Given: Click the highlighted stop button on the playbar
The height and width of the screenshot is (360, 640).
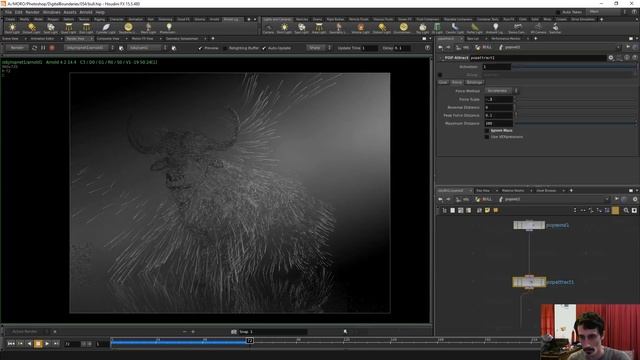Looking at the screenshot, I should coord(38,344).
